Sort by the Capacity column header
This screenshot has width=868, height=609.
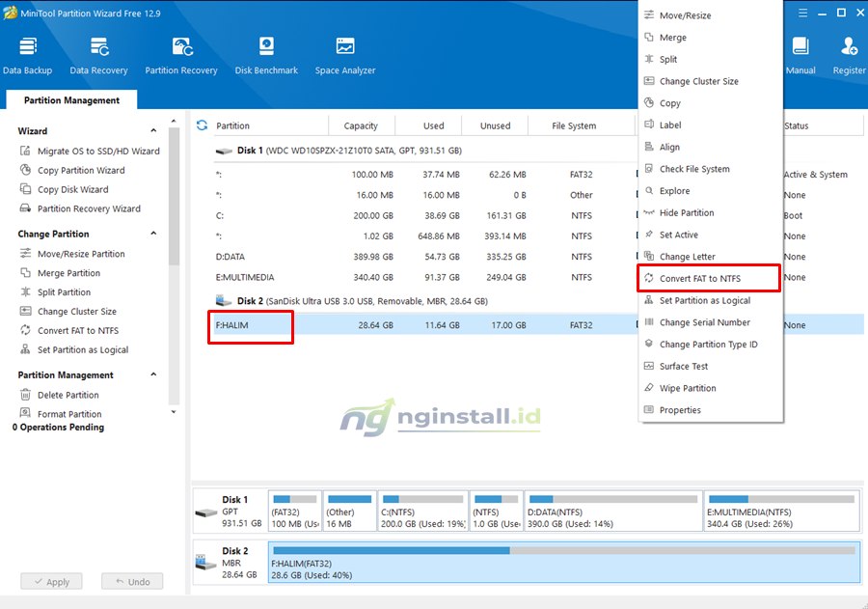coord(361,125)
